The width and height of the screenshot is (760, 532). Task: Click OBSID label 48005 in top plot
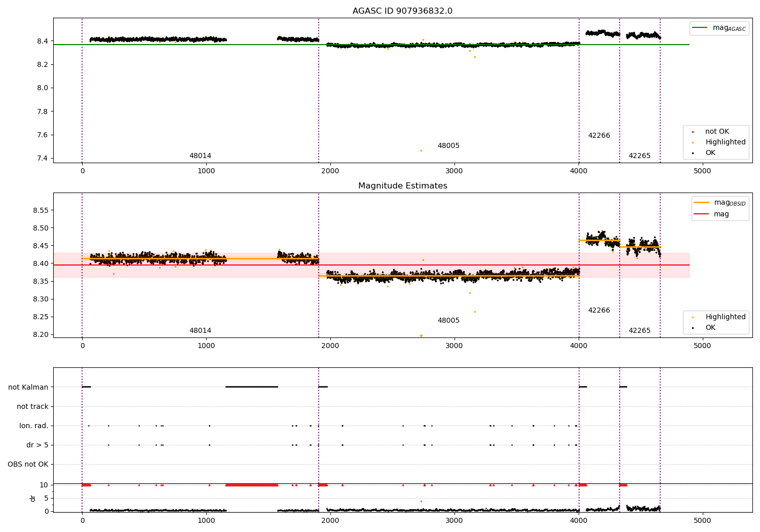pos(448,145)
